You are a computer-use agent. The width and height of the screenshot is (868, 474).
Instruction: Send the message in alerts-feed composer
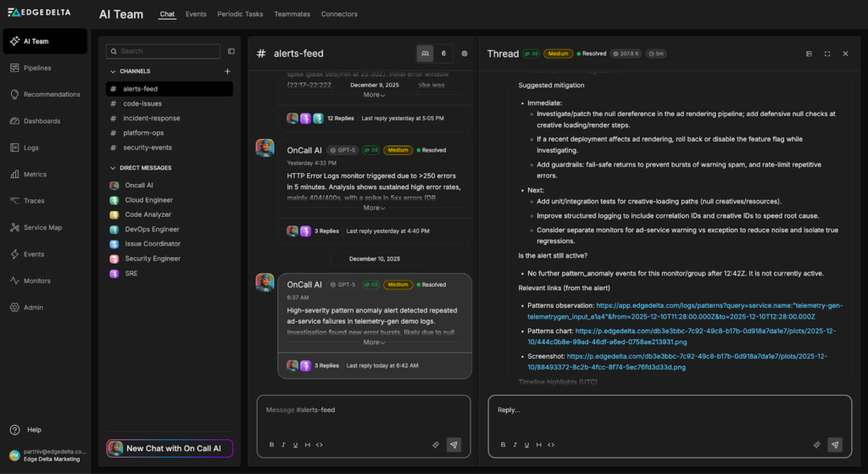(453, 444)
